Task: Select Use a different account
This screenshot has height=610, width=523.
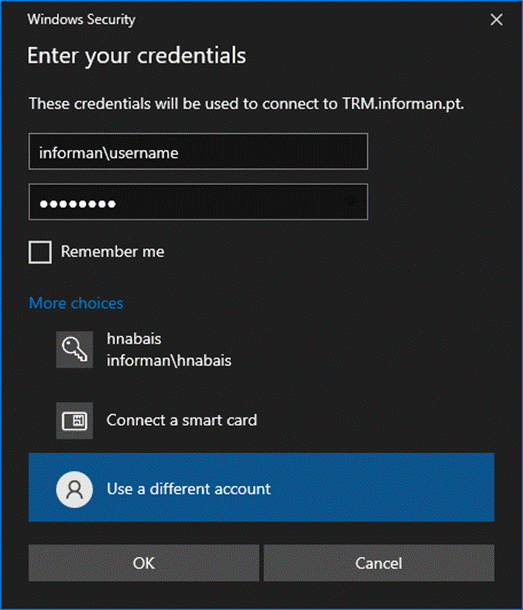Action: coord(262,487)
